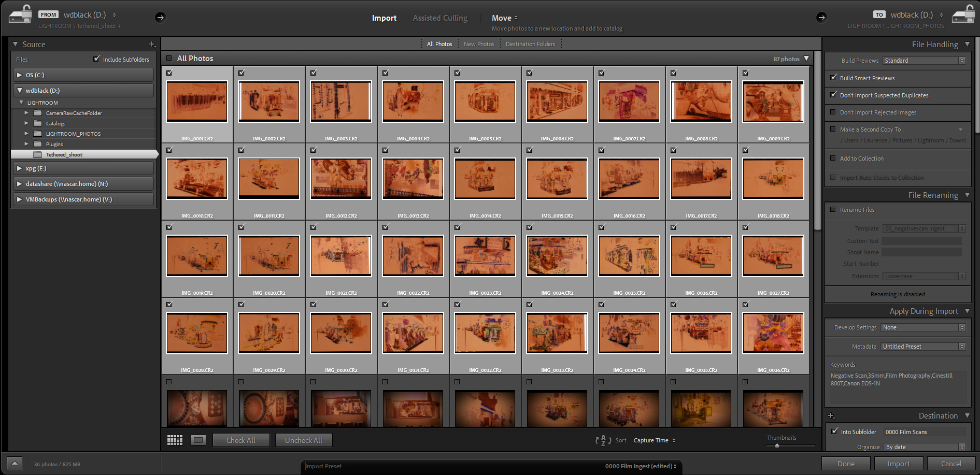Collapse bottom panel with arrow button

(x=15, y=464)
